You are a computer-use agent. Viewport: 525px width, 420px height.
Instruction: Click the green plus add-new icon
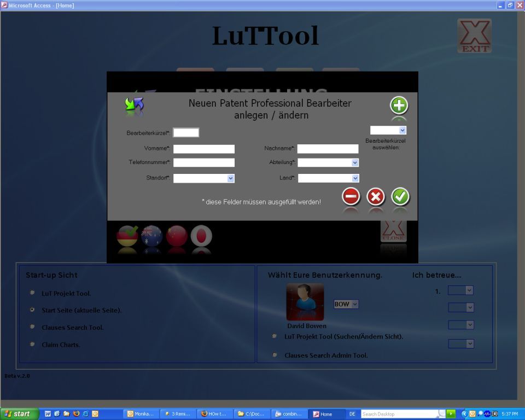pos(399,106)
